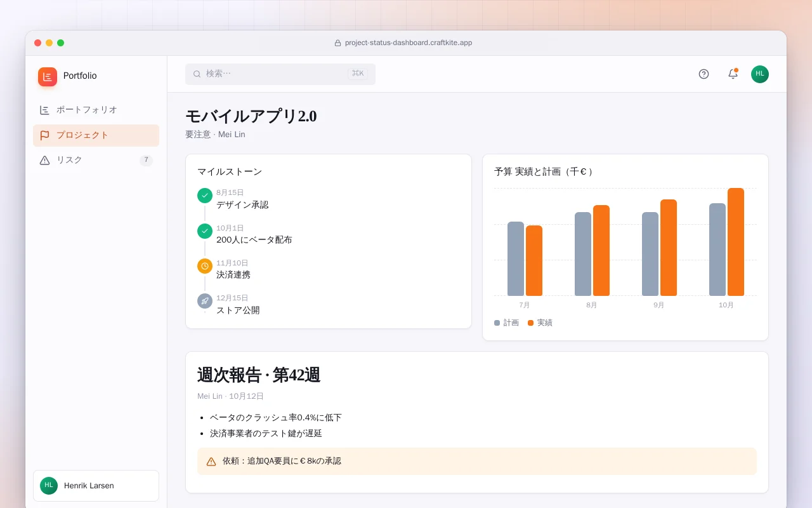Click the 要注意 · Mei Lin status line
This screenshot has height=508, width=812.
tap(215, 135)
